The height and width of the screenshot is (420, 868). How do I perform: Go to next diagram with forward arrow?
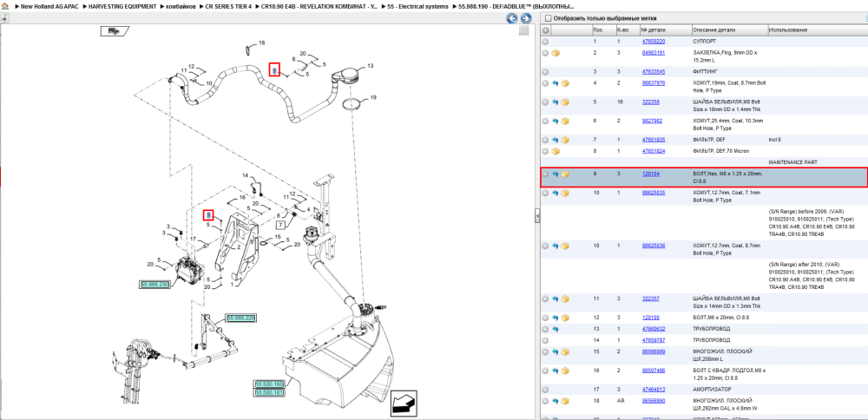coord(526,18)
